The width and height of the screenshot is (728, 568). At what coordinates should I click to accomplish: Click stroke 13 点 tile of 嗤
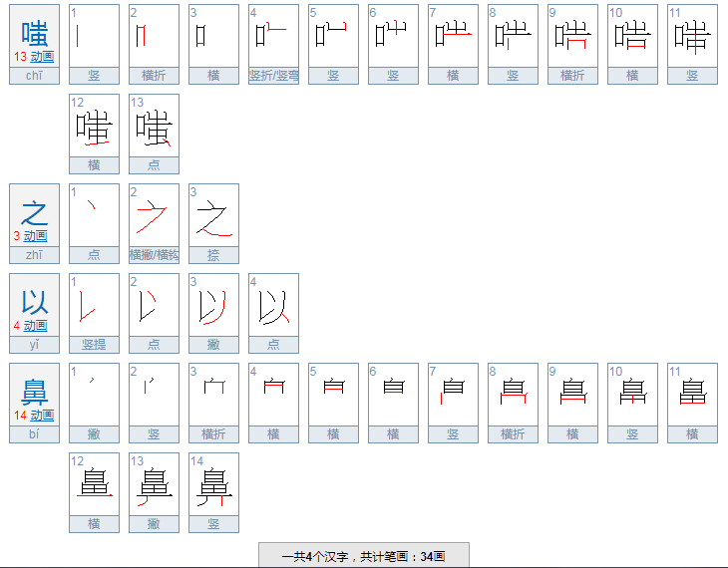coord(154,128)
